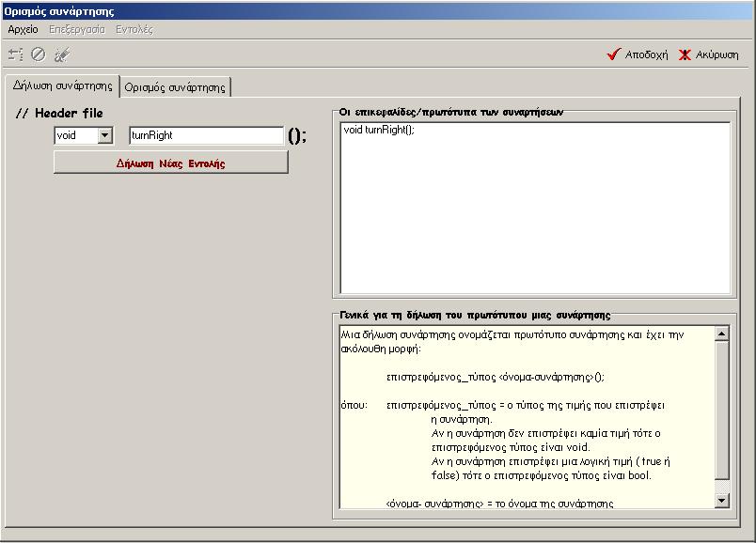This screenshot has width=756, height=543.
Task: Click the 'void turnRight();' prototype line
Action: (x=379, y=130)
